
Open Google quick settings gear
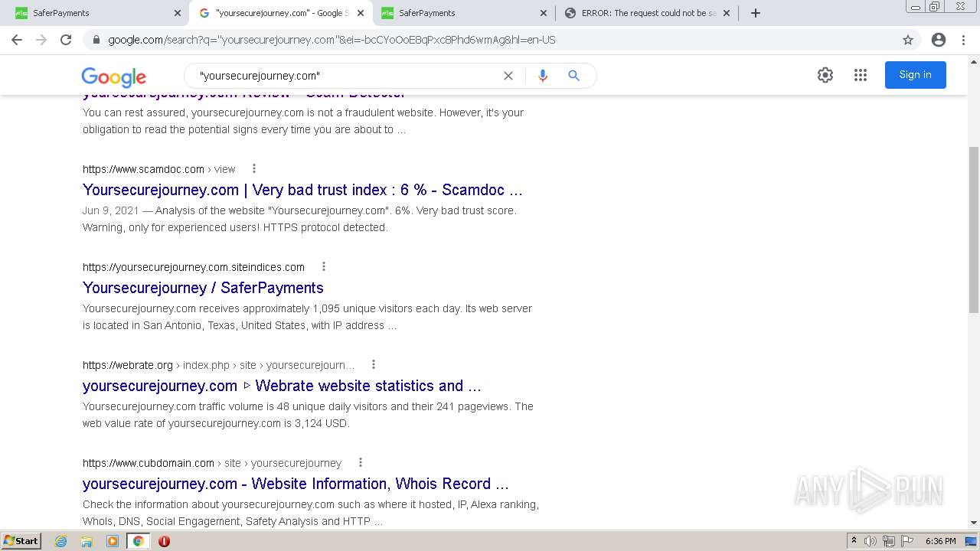pyautogui.click(x=825, y=75)
